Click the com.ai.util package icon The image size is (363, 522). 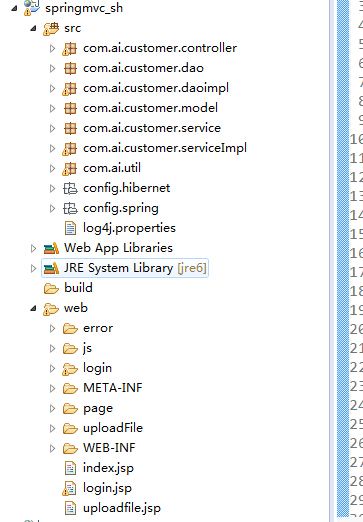[x=70, y=168]
